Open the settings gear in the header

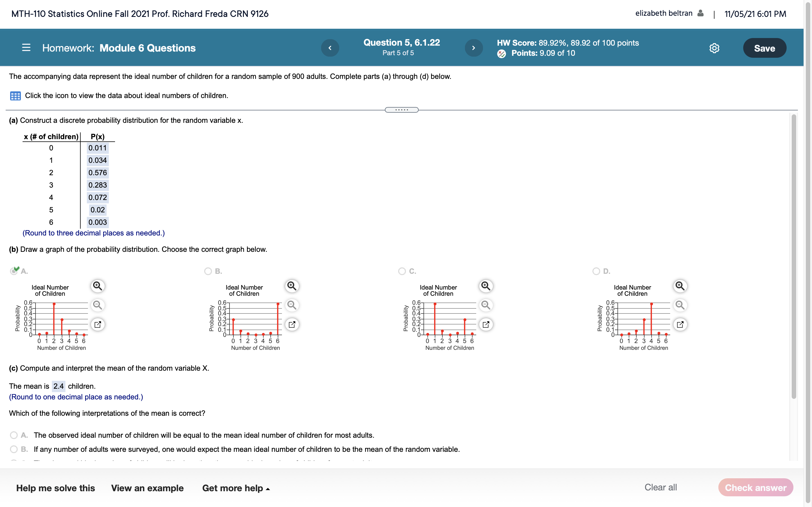pyautogui.click(x=714, y=48)
